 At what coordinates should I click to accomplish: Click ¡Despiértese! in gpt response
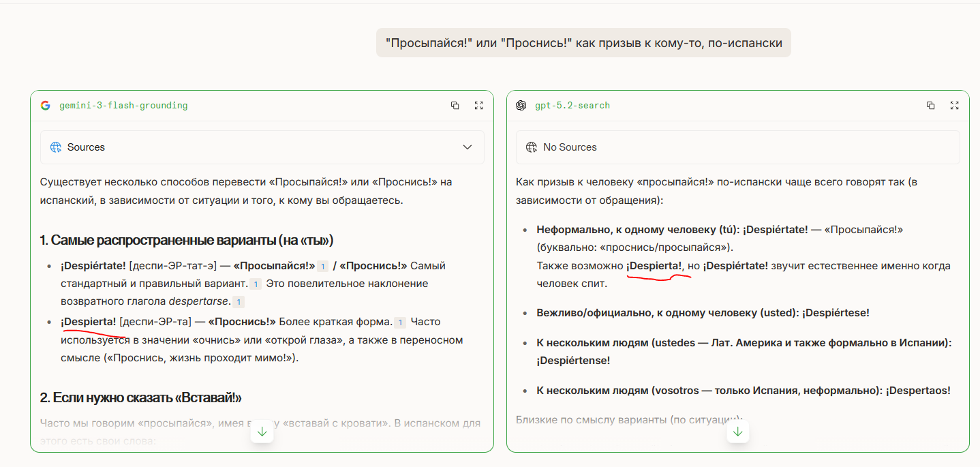click(x=836, y=312)
